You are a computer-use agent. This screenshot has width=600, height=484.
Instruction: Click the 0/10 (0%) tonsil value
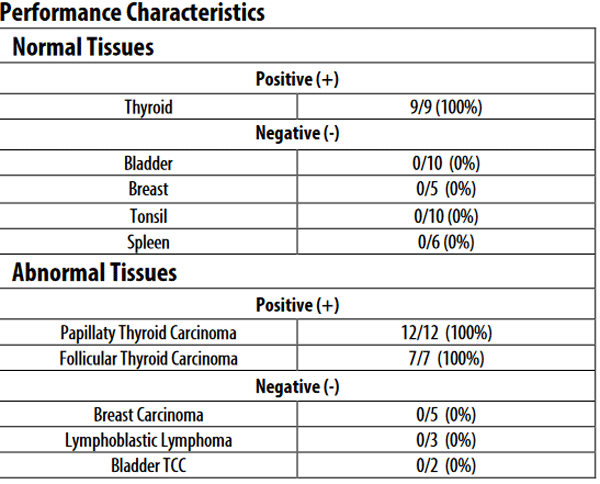point(445,215)
